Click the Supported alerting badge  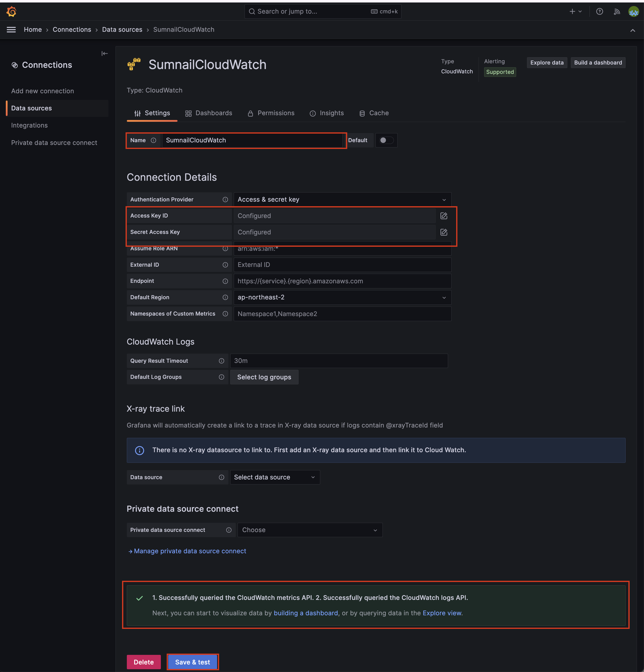click(x=500, y=72)
